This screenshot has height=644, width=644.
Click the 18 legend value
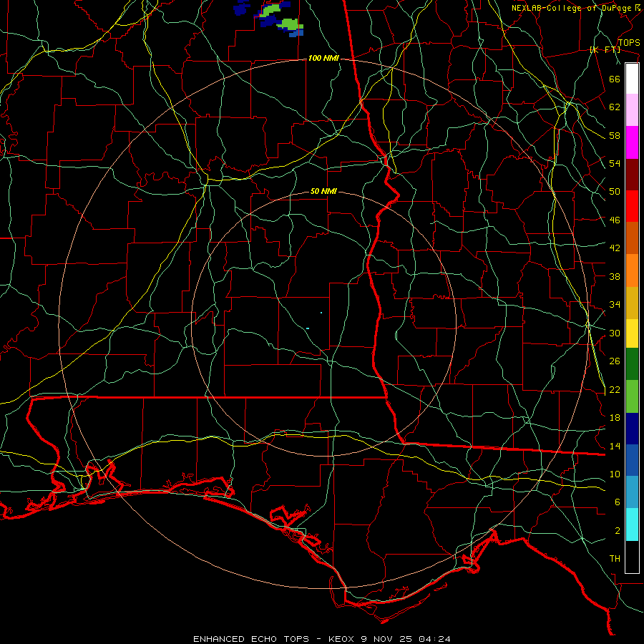[615, 418]
